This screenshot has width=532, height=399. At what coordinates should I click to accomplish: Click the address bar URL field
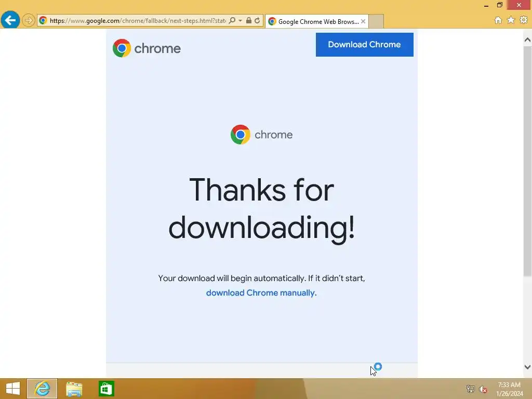coord(137,21)
